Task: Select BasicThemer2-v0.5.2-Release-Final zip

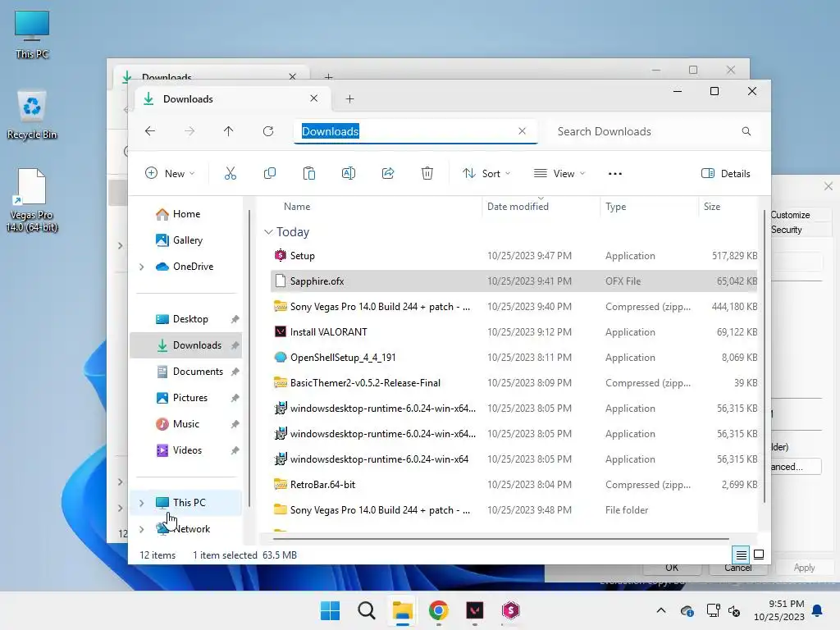Action: [x=365, y=382]
